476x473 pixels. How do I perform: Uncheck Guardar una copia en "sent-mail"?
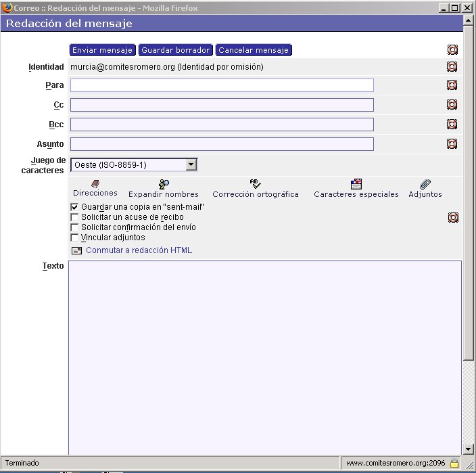[x=74, y=207]
